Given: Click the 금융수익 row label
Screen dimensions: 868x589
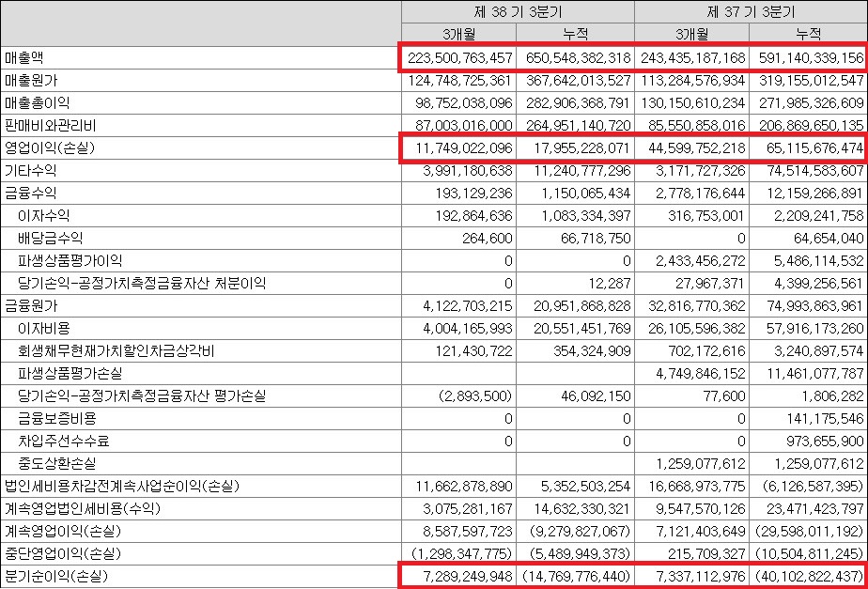Looking at the screenshot, I should pos(30,193).
